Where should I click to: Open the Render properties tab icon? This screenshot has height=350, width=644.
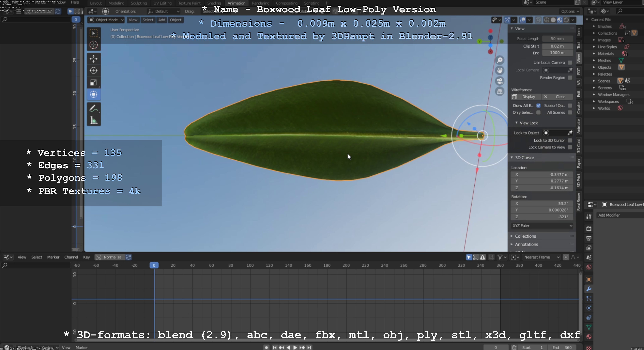[589, 228]
